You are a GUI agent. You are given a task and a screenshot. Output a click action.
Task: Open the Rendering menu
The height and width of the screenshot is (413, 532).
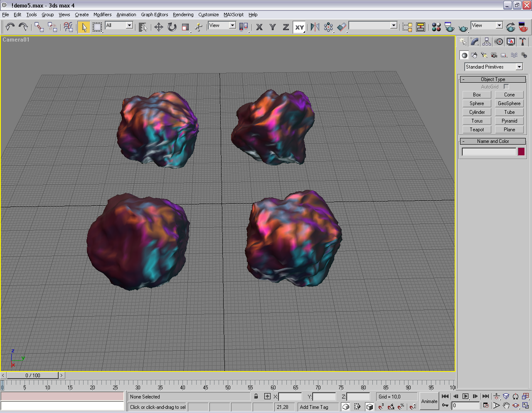click(x=183, y=15)
